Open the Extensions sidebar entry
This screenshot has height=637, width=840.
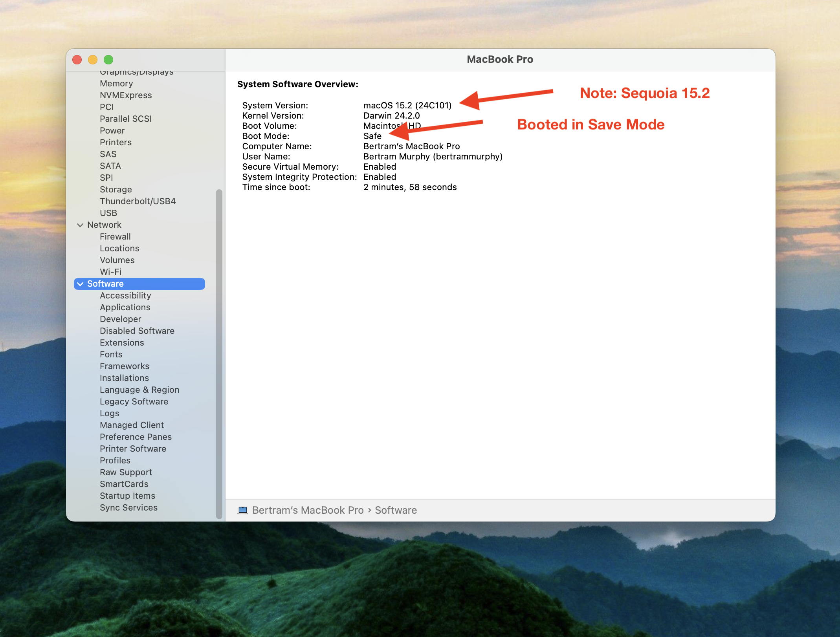coord(122,343)
